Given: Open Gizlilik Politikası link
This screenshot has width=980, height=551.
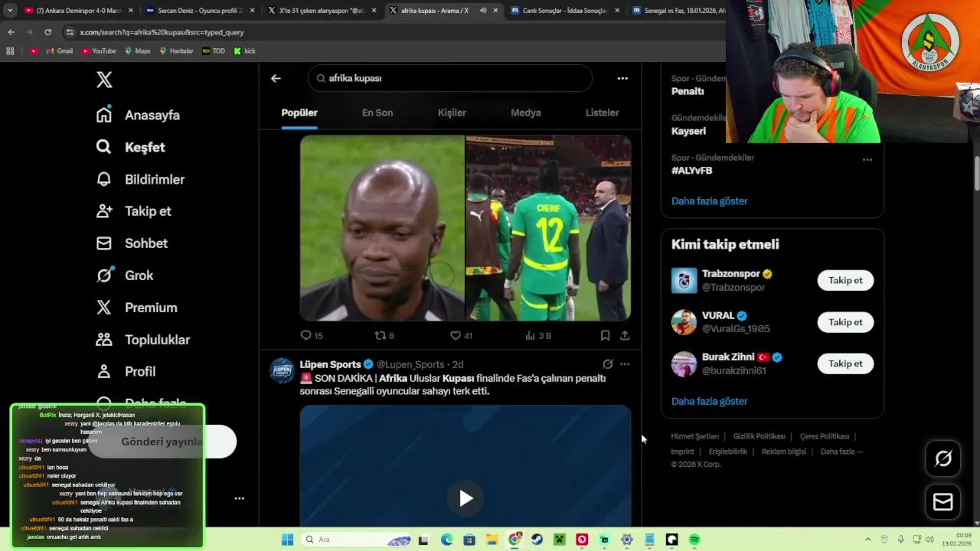Looking at the screenshot, I should pyautogui.click(x=759, y=436).
